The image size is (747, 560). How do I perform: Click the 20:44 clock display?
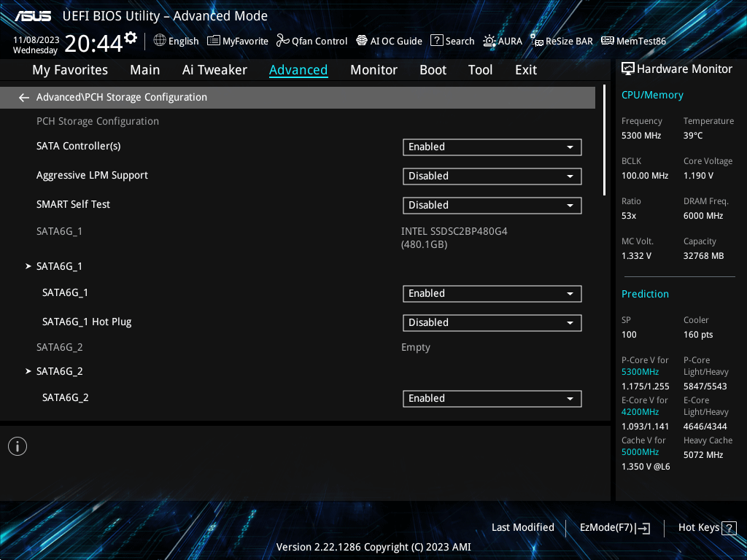point(93,43)
